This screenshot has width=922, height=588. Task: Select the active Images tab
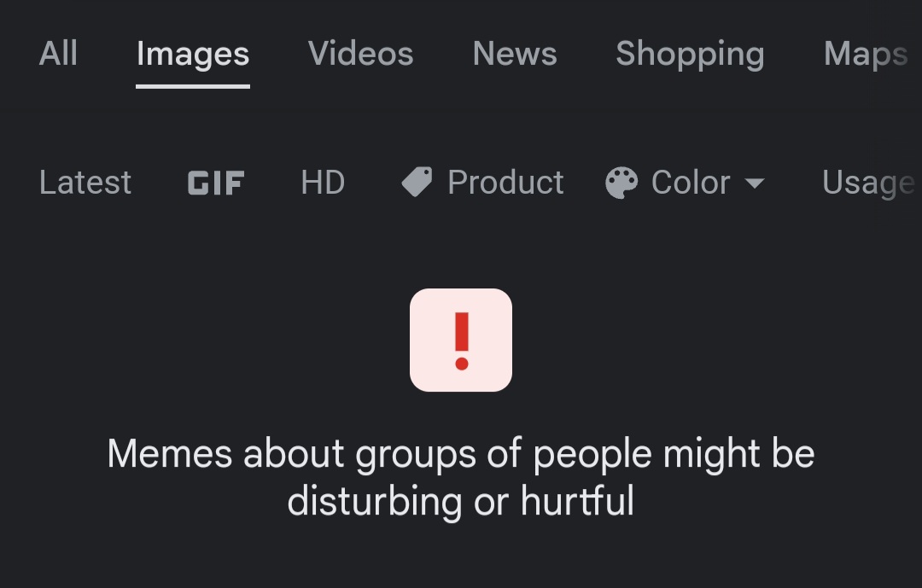point(193,55)
